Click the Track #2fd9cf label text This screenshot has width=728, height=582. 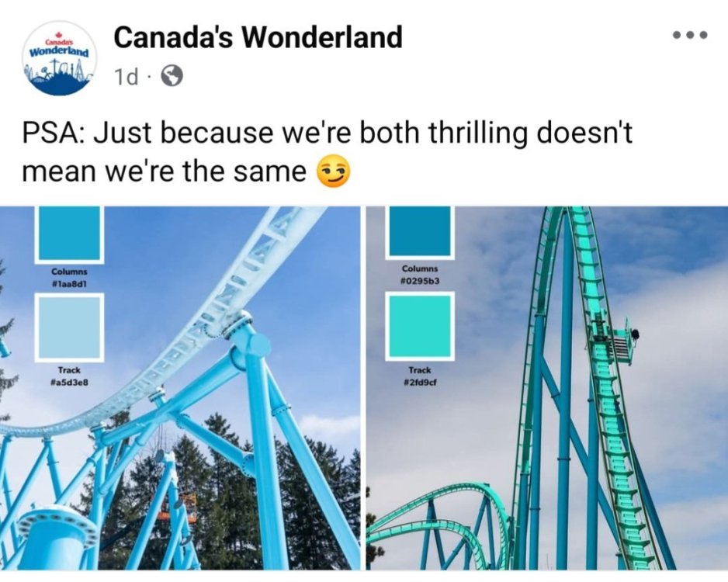click(x=420, y=376)
